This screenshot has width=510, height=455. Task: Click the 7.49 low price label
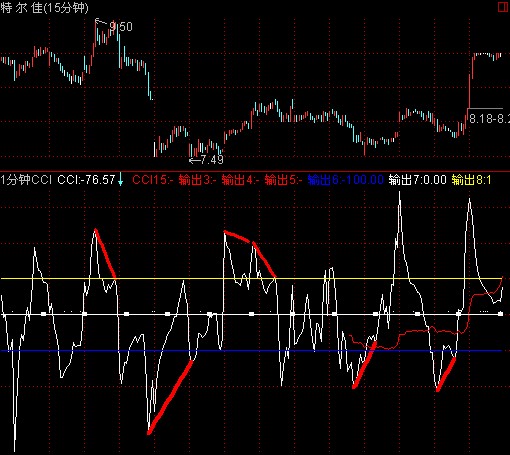point(212,160)
